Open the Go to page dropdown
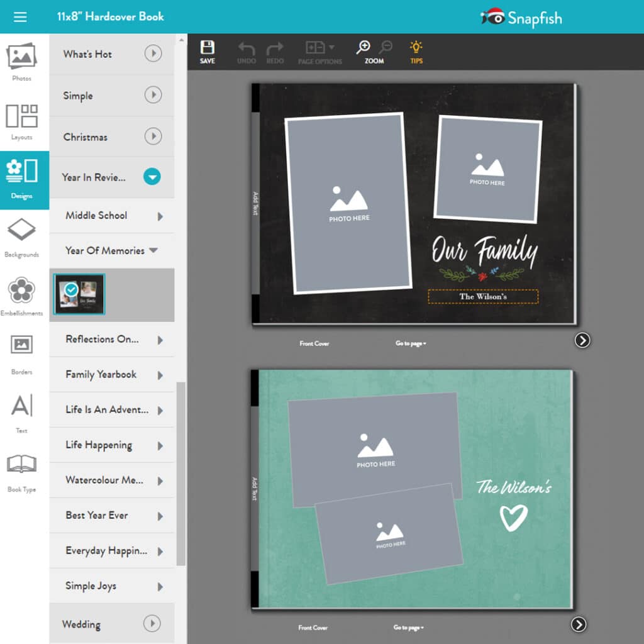Screen dimensions: 644x644 (410, 343)
